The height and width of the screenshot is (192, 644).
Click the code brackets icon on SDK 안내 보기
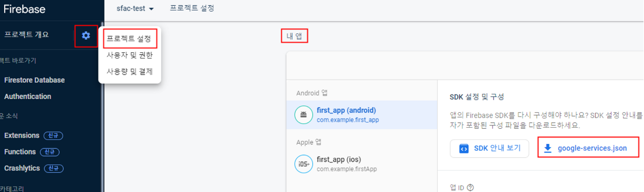[x=464, y=148]
